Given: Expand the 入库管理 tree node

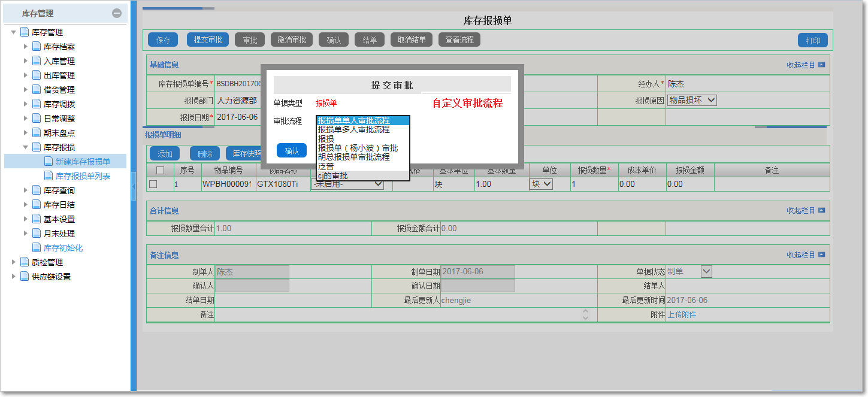Looking at the screenshot, I should tap(26, 61).
